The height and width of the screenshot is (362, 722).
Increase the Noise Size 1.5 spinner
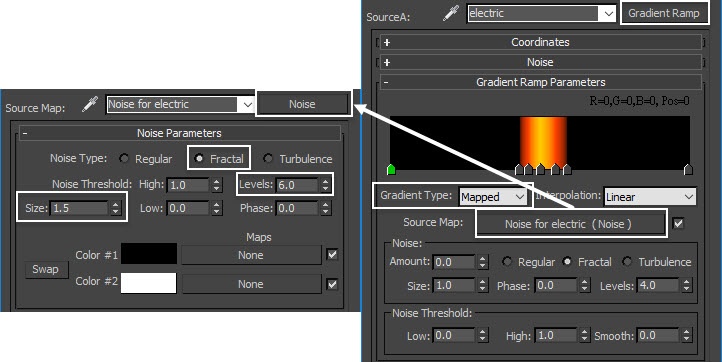tap(116, 204)
